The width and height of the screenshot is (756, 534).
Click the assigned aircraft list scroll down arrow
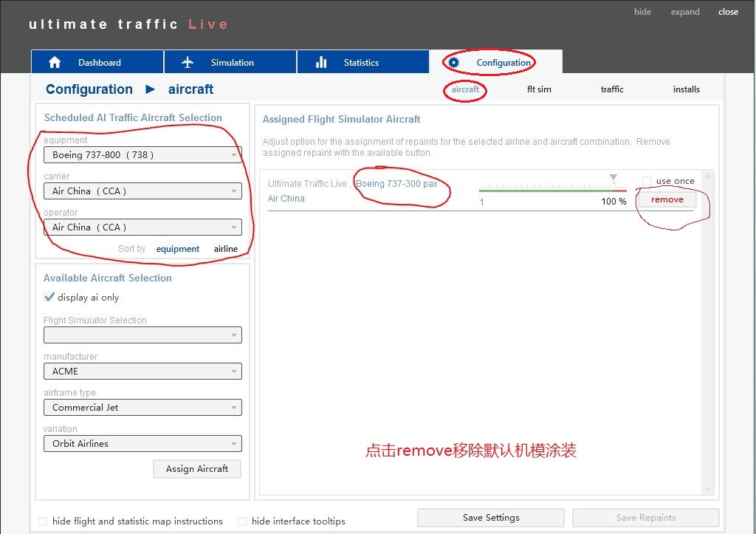coord(707,489)
